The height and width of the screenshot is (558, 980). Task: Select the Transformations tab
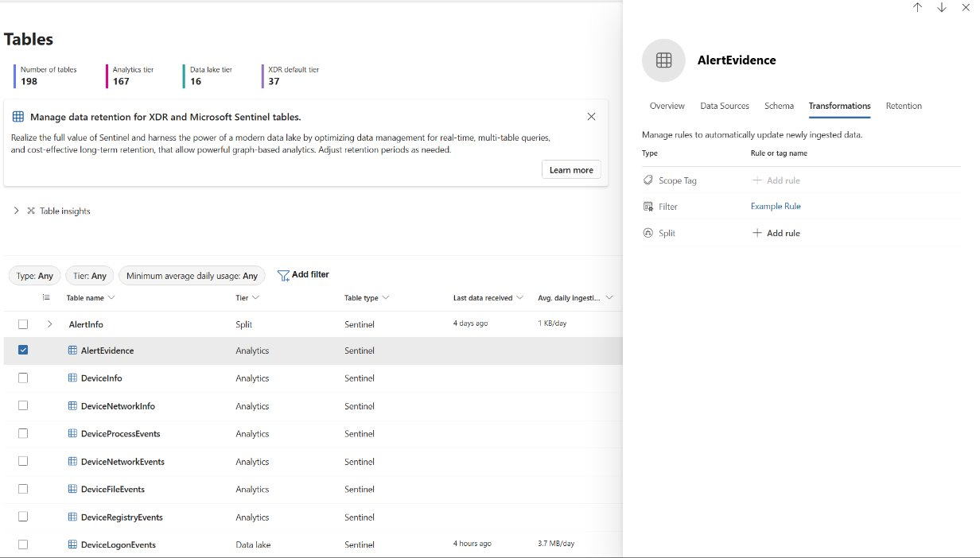[839, 106]
